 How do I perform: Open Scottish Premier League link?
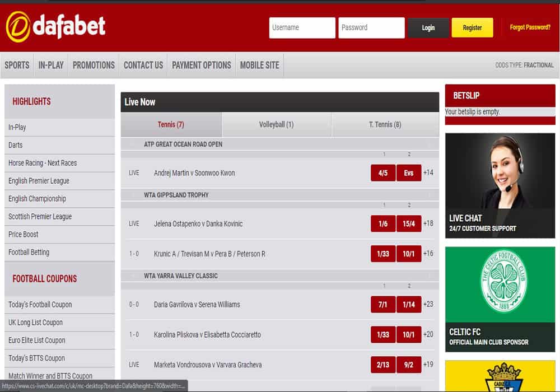coord(60,216)
